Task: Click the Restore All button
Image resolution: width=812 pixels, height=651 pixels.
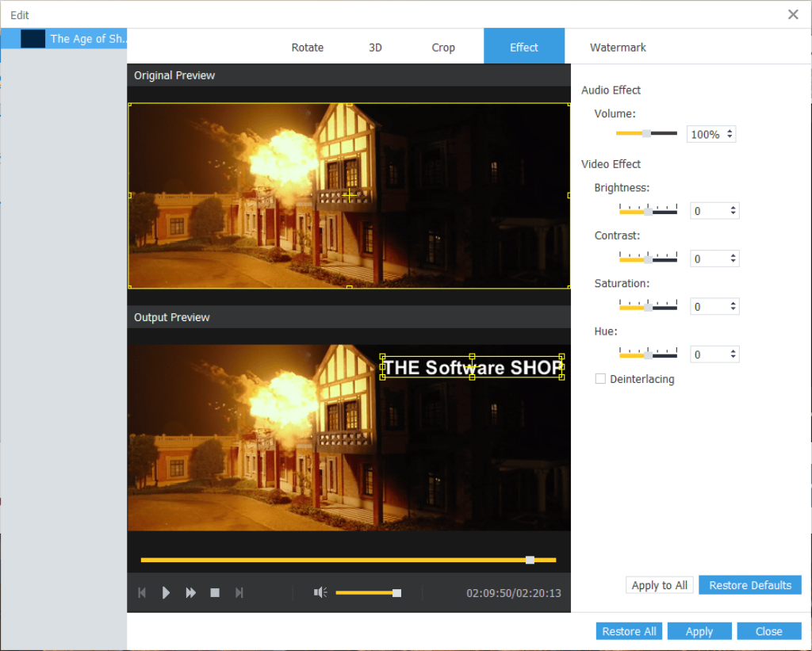Action: click(x=629, y=631)
